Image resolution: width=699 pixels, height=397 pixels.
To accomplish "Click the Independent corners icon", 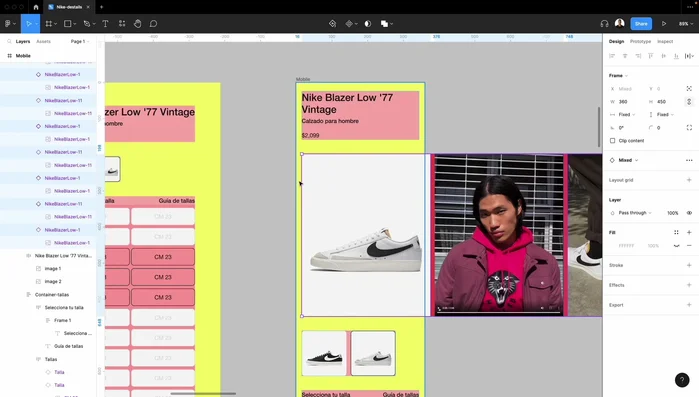I will pos(689,127).
